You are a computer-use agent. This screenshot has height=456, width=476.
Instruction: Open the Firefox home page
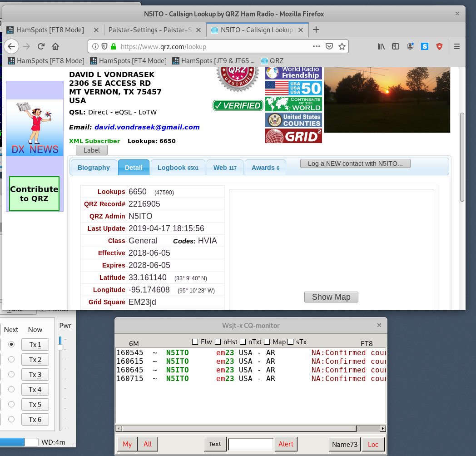tap(55, 46)
